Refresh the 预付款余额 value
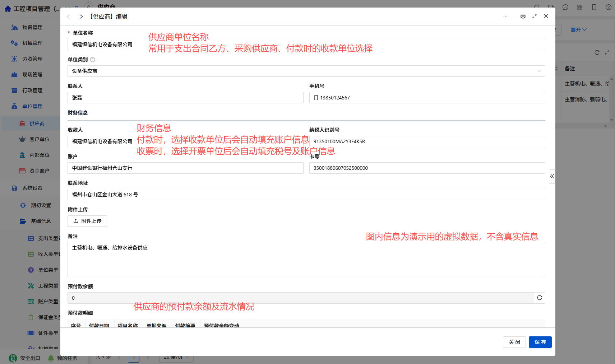Viewport: 615px width, 364px height. [540, 298]
